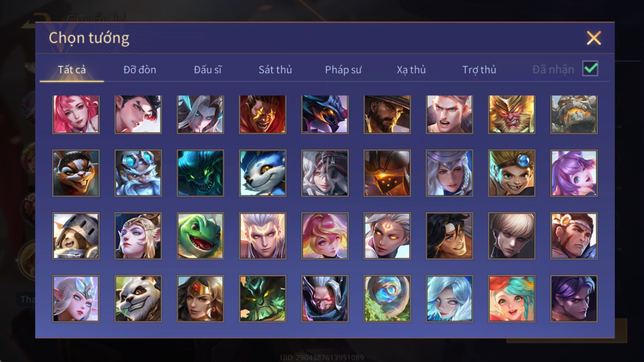Pick the bear wearing knight helmet
The height and width of the screenshot is (362, 644).
pyautogui.click(x=76, y=236)
